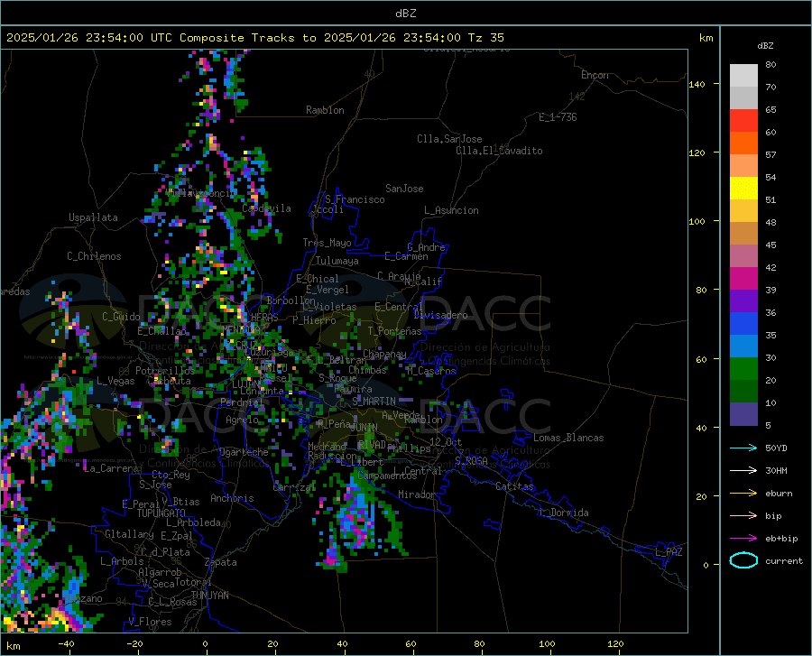Click the 120 tick on horizontal axis

coord(615,643)
